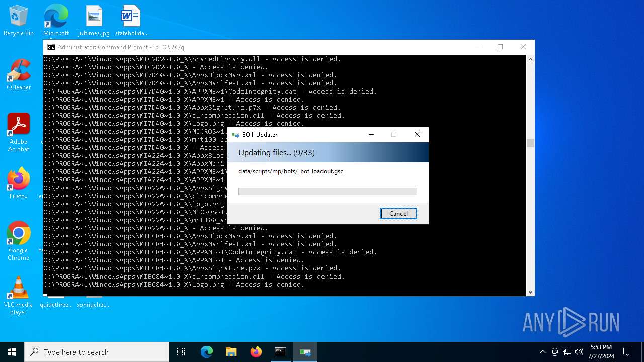Viewport: 644px width, 362px height.
Task: Open Edge from the taskbar
Action: coord(207,352)
